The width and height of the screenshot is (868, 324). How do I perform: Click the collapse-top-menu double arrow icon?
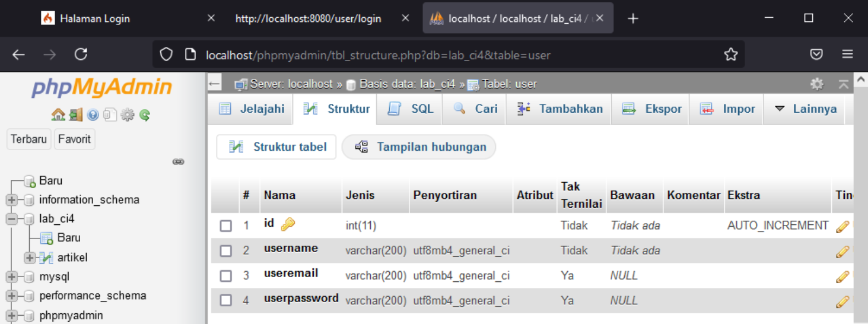point(844,84)
